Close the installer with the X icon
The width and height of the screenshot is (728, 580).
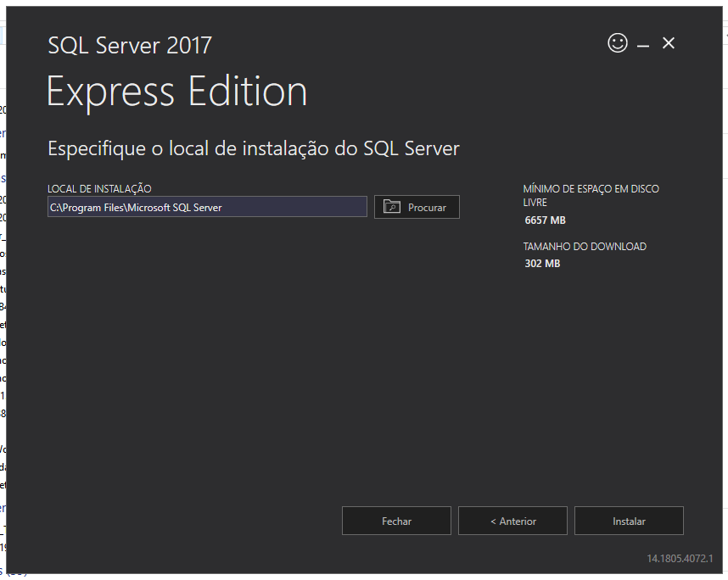point(669,43)
